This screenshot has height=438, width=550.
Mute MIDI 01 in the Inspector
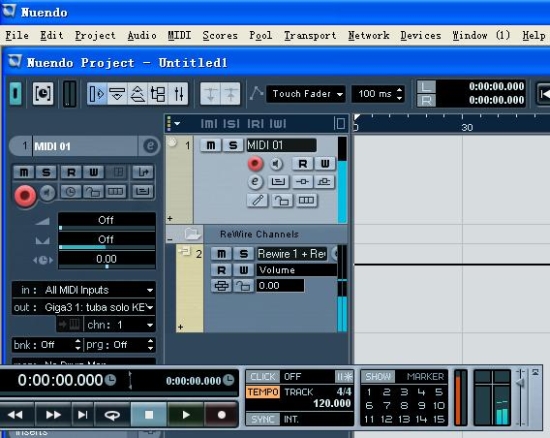click(24, 172)
